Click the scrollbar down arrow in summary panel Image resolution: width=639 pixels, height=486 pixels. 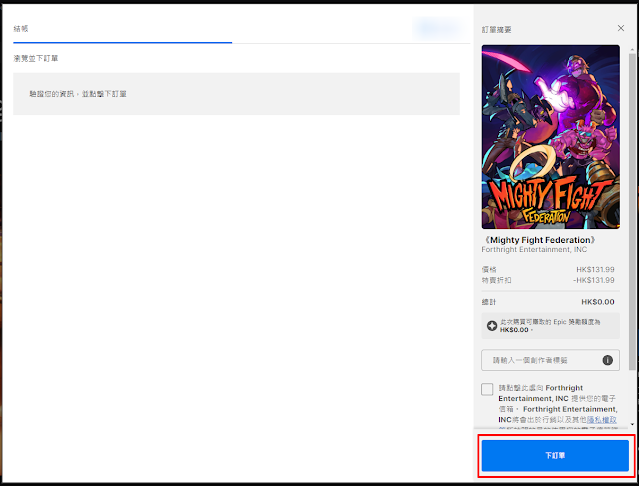[632, 424]
